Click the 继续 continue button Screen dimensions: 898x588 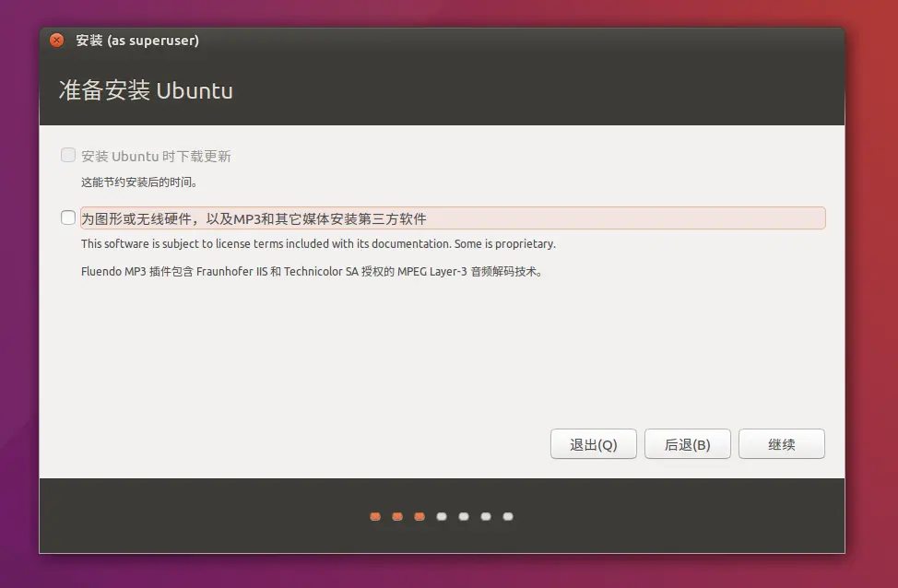[782, 443]
